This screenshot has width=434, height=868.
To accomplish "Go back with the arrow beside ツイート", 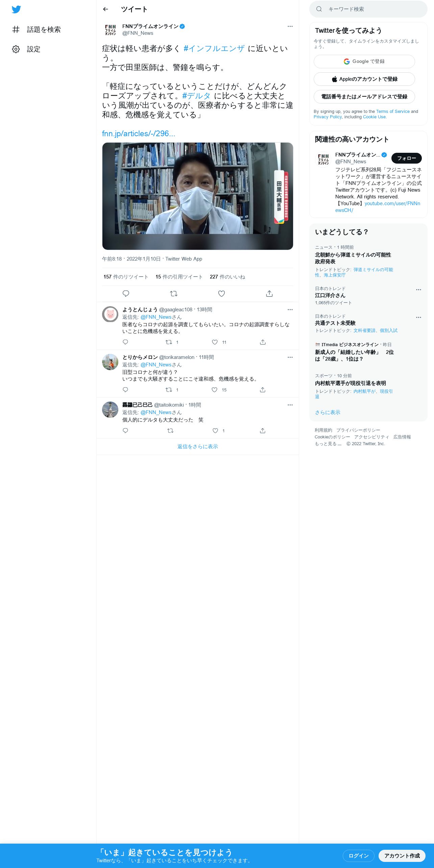I will 105,9.
